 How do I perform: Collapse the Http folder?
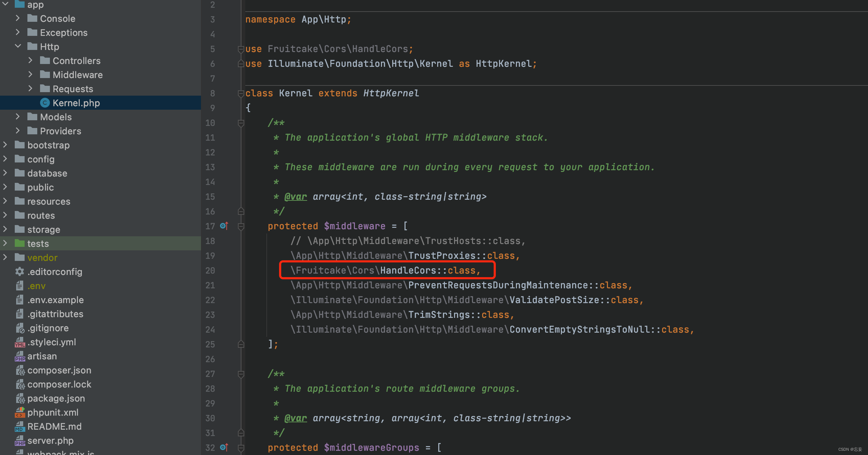tap(18, 46)
